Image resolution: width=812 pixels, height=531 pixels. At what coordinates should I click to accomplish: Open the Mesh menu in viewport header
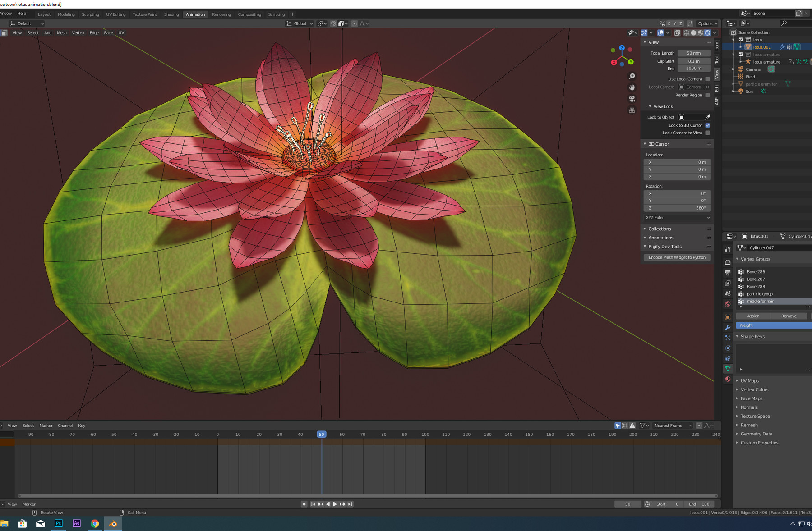[61, 32]
